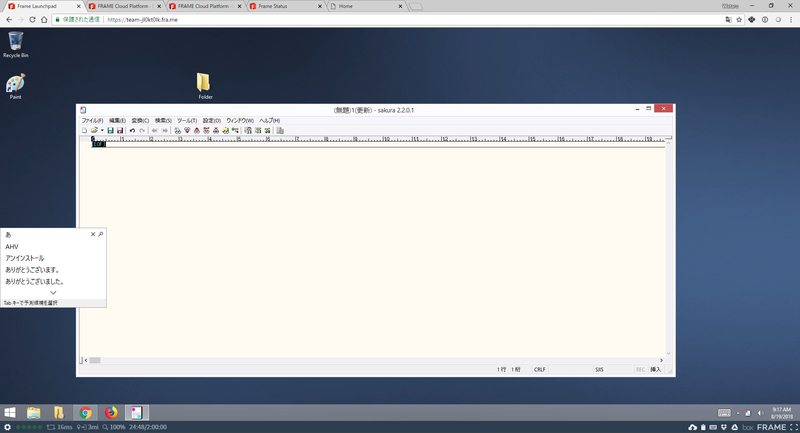Toggle the 挿入 insert mode indicator
This screenshot has height=433, width=800.
point(656,369)
